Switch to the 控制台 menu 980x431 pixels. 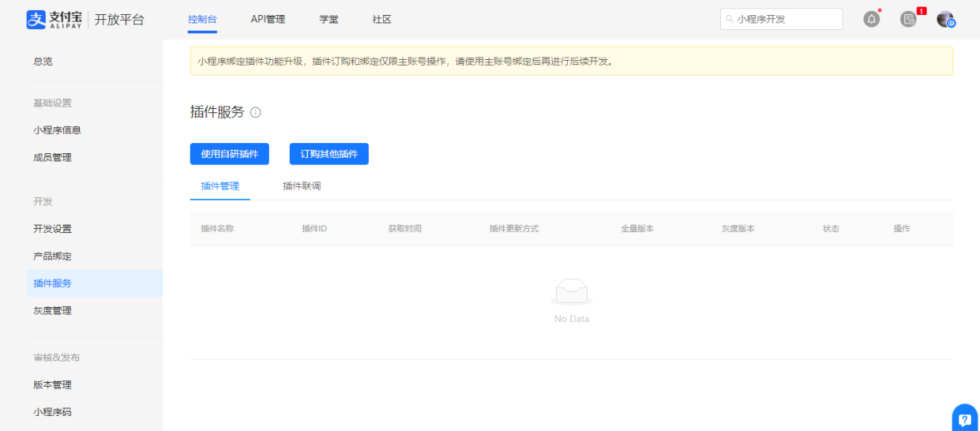click(x=202, y=19)
